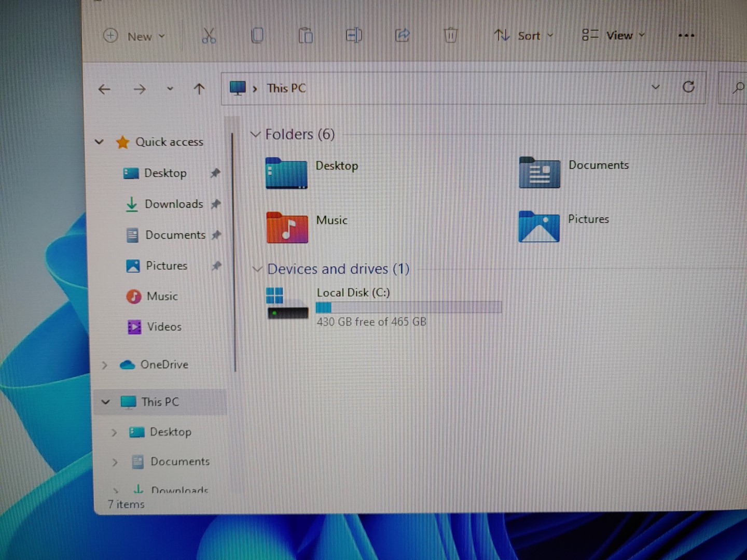Open the See more three-dots menu
Viewport: 747px width, 560px height.
tap(686, 36)
